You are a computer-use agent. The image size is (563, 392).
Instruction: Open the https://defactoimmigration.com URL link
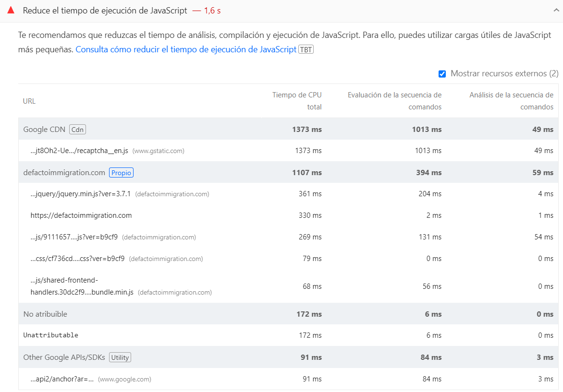point(81,215)
